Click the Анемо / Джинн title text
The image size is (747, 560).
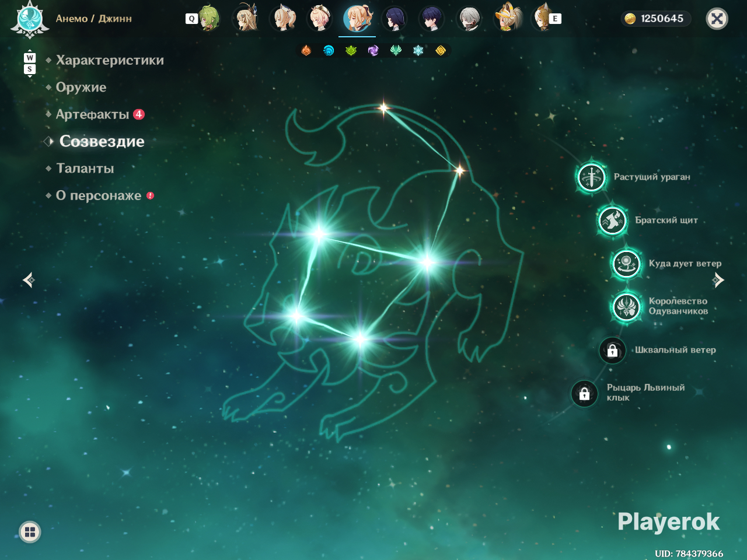pos(94,19)
